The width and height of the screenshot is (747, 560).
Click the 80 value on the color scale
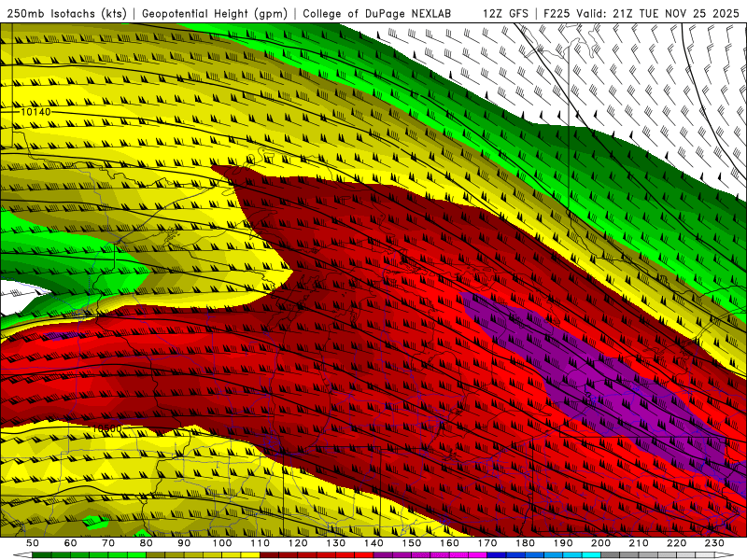147,543
